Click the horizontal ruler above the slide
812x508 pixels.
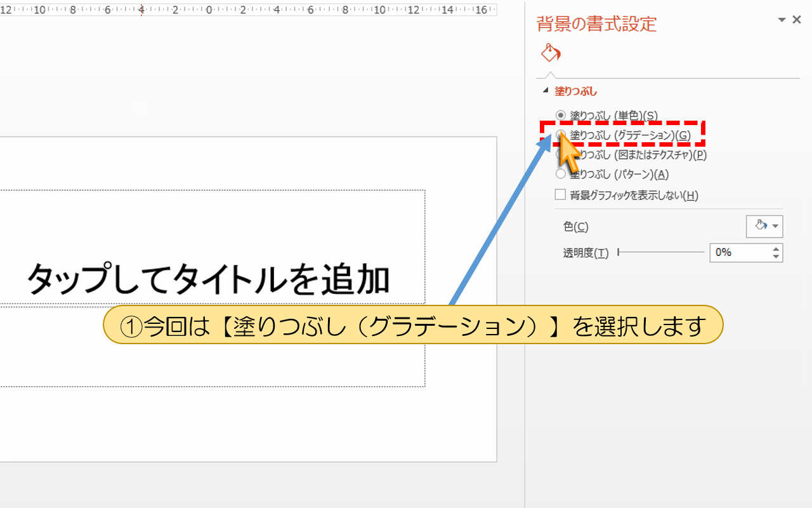(248, 10)
